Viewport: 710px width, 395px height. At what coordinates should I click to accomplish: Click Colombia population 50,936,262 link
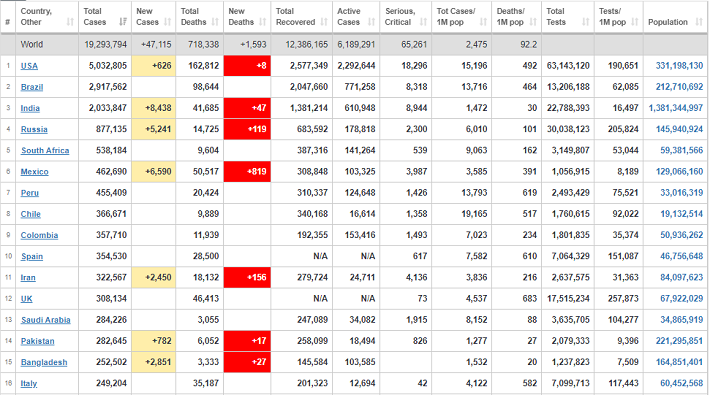point(681,235)
